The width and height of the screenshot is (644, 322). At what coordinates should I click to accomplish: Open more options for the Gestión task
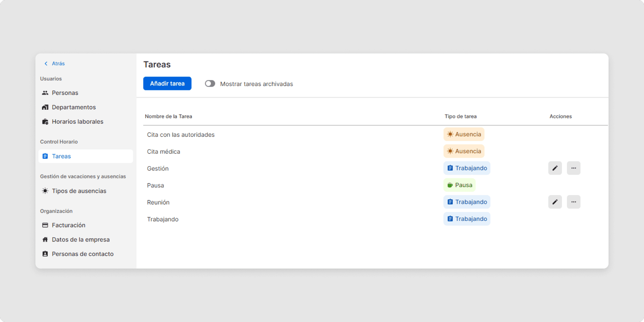tap(574, 168)
